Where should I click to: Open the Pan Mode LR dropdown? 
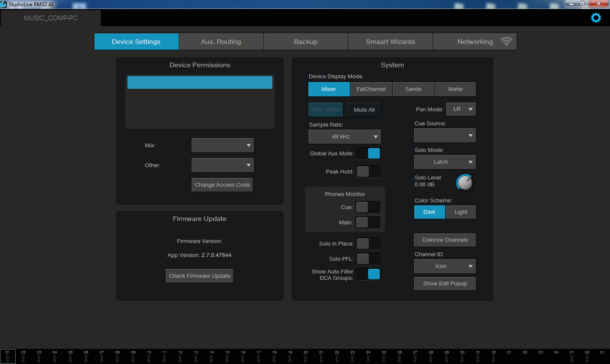(461, 109)
